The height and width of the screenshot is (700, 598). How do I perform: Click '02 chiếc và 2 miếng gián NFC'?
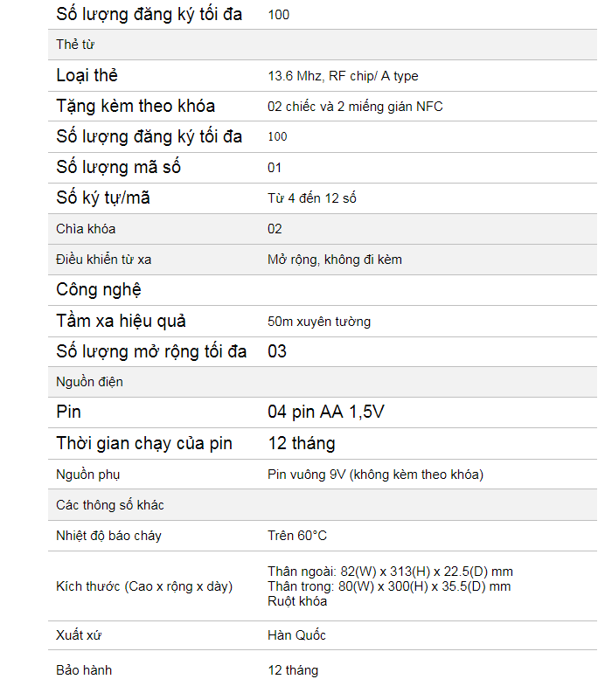pos(355,107)
